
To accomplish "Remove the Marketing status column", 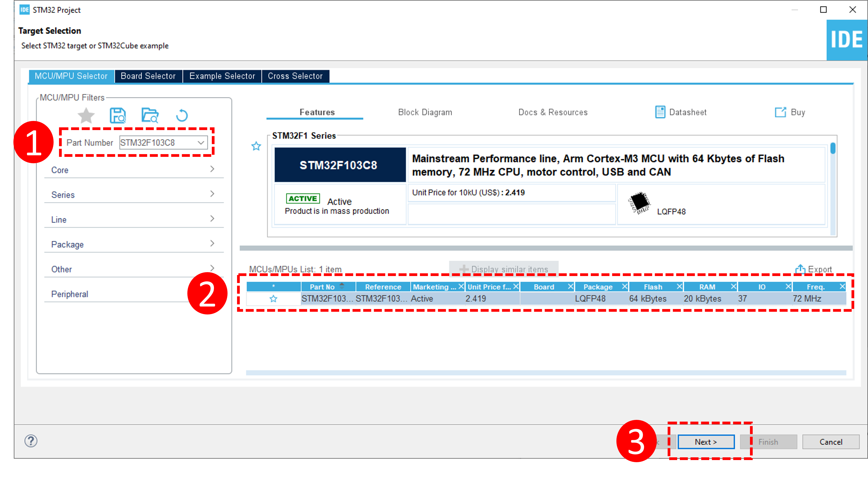I will (461, 287).
